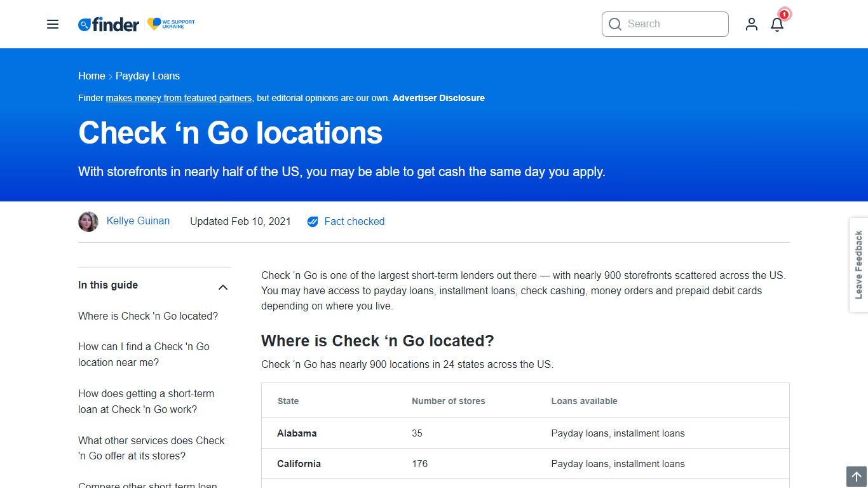The image size is (868, 488).
Task: Open notifications bell icon
Action: tap(777, 24)
